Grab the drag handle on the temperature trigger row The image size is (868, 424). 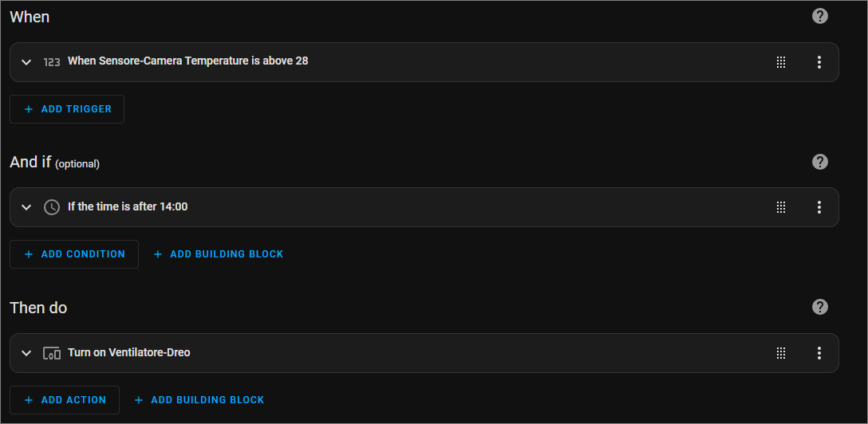(781, 62)
